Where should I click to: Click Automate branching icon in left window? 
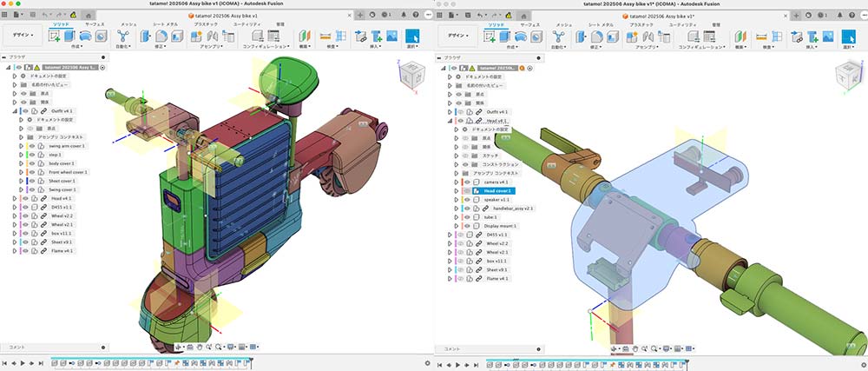pyautogui.click(x=122, y=36)
